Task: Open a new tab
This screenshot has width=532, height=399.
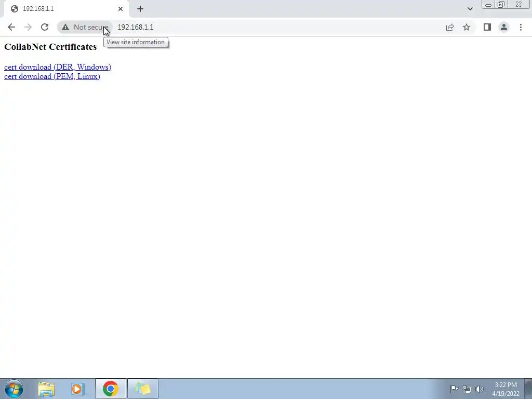Action: (x=140, y=9)
